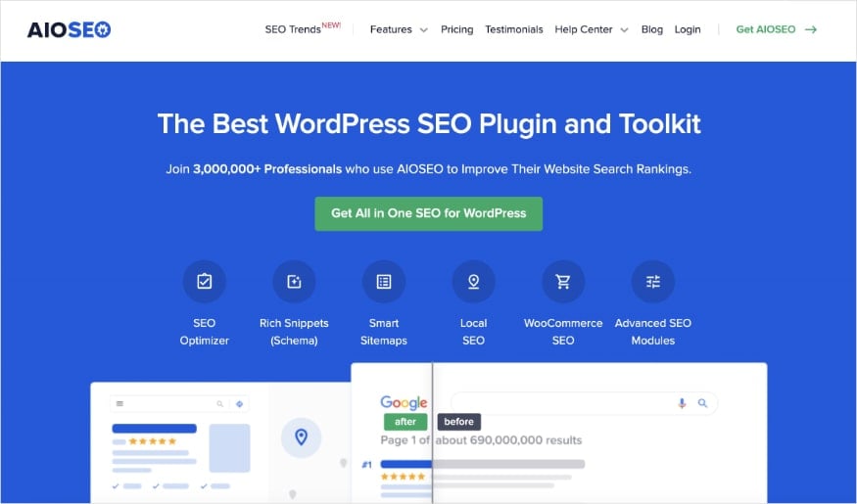Click the magnifier icon in Google search bar
The image size is (857, 504).
(703, 403)
